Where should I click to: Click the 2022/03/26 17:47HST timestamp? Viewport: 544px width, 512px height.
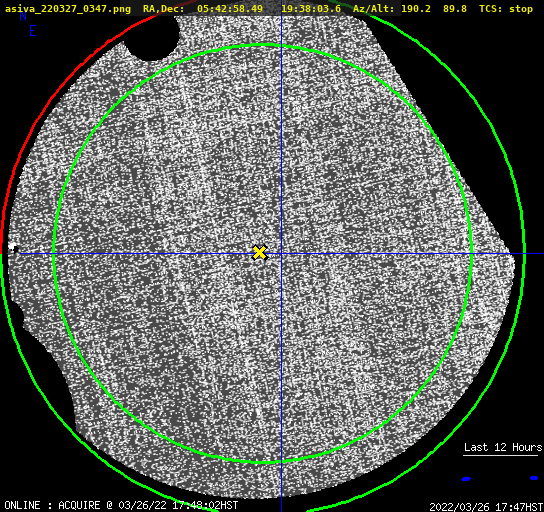pyautogui.click(x=486, y=507)
